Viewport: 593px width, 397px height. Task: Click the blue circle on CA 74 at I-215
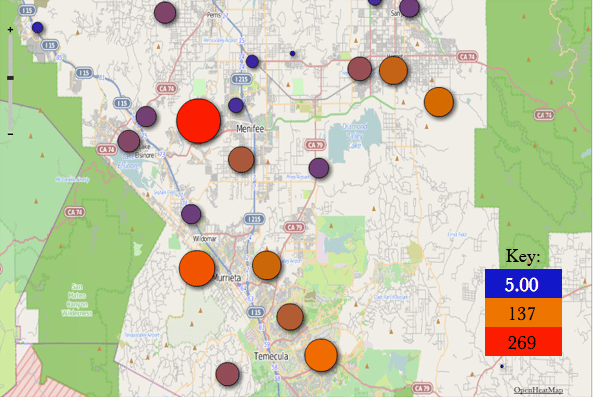click(252, 61)
